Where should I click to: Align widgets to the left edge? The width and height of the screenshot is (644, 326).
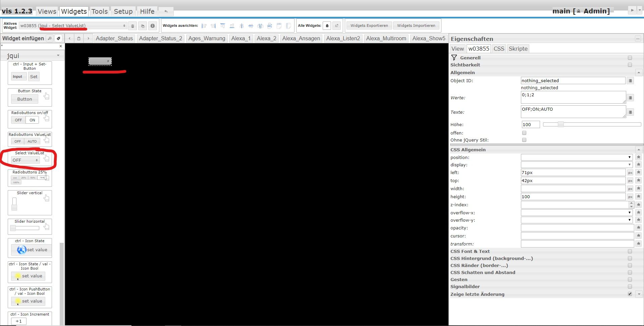[x=204, y=26]
